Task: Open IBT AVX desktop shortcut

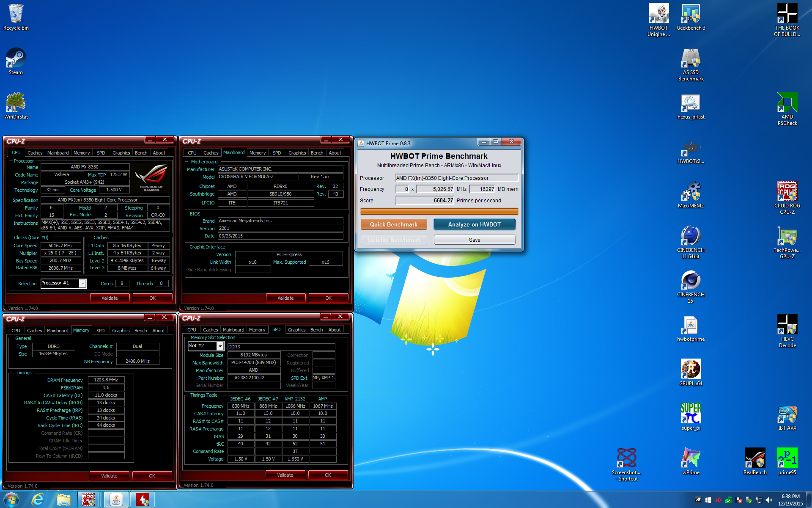Action: [x=787, y=417]
